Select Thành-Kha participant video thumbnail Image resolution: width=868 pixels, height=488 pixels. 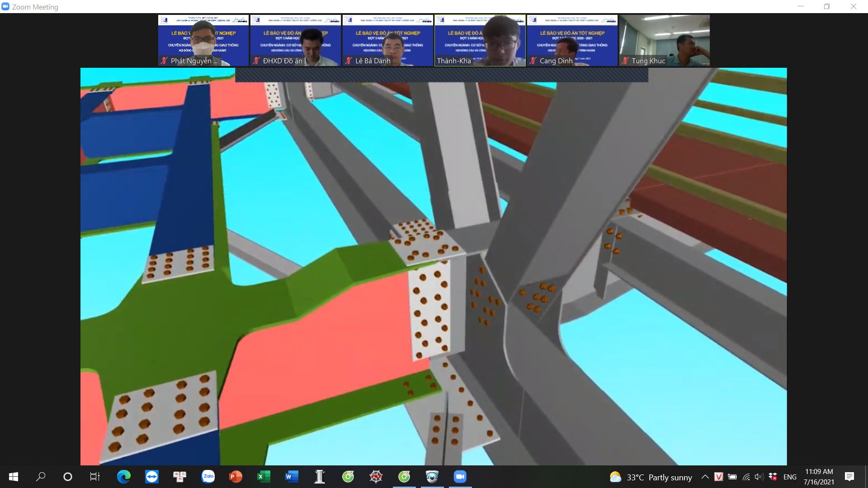point(480,41)
